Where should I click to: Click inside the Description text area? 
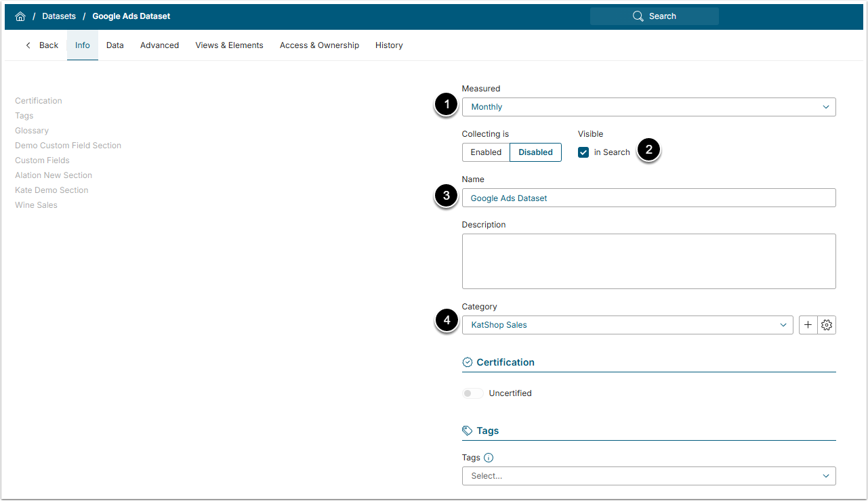[648, 261]
